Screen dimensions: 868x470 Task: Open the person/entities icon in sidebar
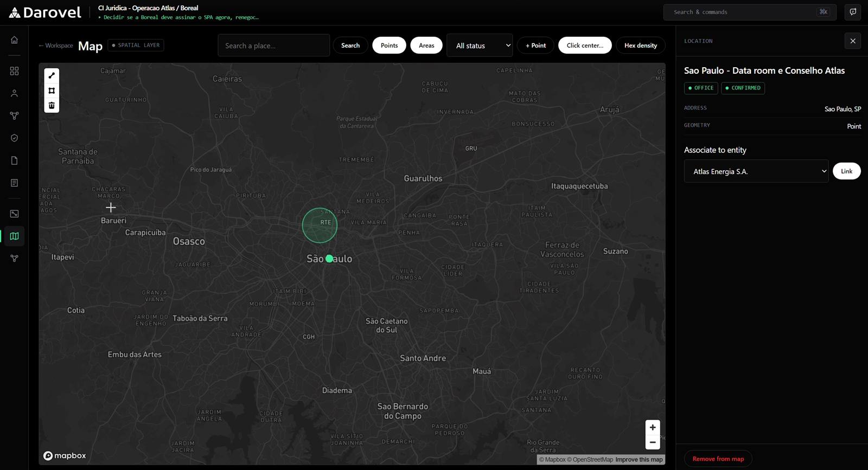pos(14,93)
